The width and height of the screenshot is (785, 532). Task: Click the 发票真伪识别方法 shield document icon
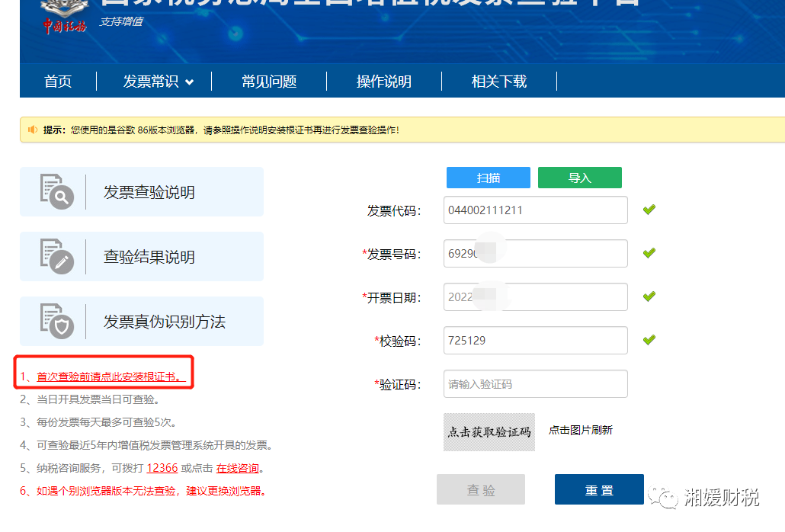(x=57, y=321)
